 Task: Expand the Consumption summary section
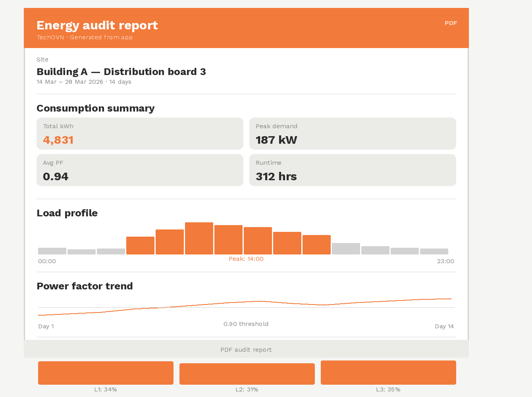96,108
